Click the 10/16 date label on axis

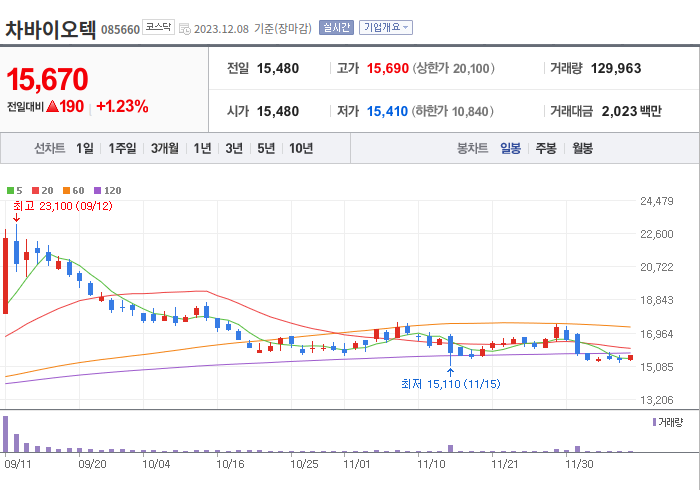[x=230, y=464]
